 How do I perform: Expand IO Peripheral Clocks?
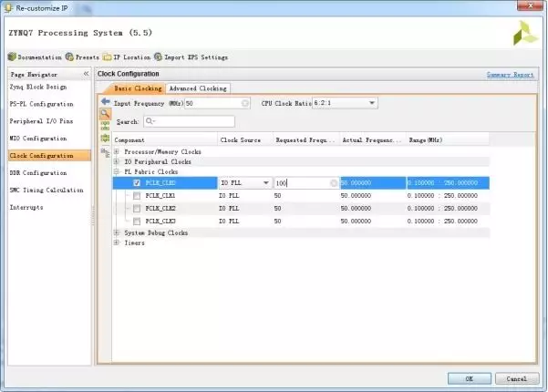coord(117,161)
